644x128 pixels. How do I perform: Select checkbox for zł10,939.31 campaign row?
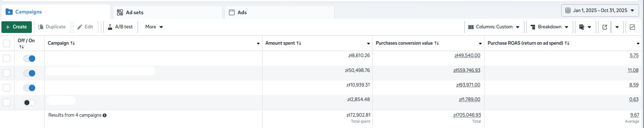click(x=6, y=88)
